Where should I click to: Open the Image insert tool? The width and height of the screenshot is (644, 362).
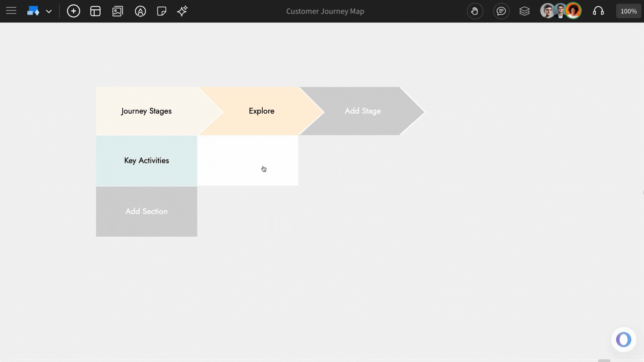click(117, 11)
